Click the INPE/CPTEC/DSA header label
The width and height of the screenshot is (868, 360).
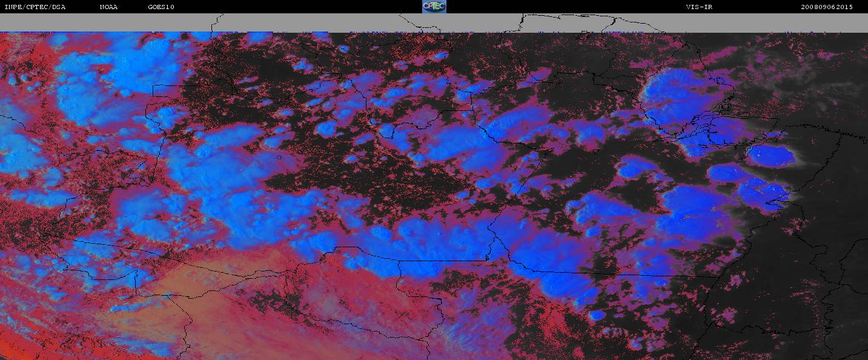[35, 7]
